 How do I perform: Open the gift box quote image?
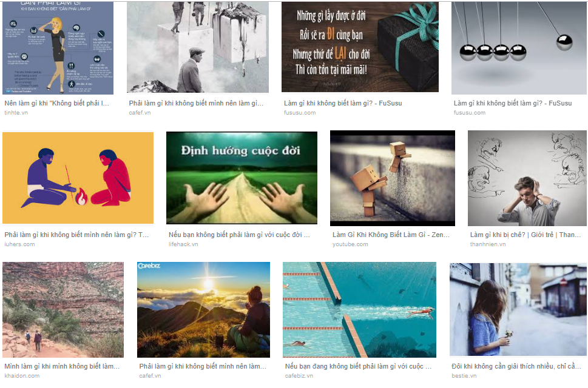tap(360, 47)
